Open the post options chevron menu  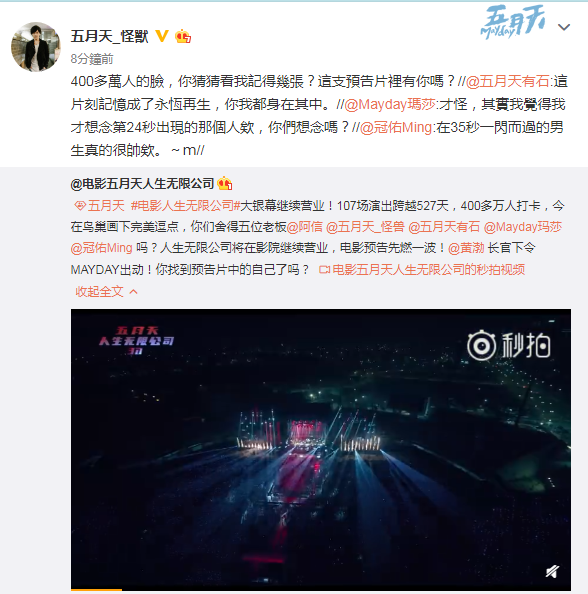[x=564, y=27]
